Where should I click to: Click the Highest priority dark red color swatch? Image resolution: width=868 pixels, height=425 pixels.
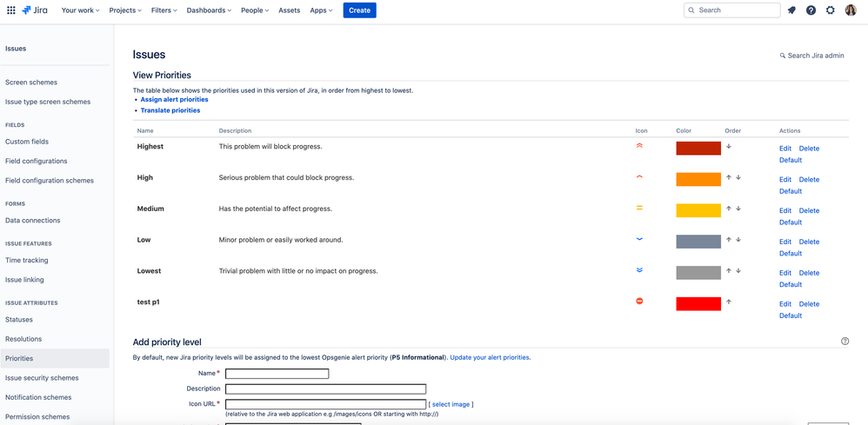point(698,149)
